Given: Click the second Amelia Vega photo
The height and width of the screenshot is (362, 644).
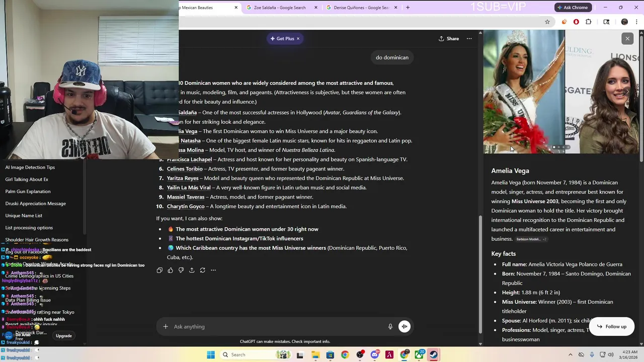Looking at the screenshot, I should point(602,92).
